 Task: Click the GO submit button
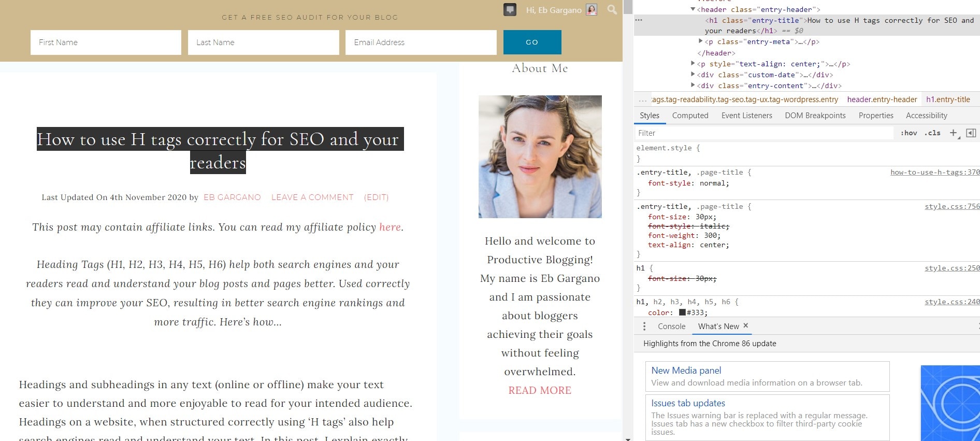(x=532, y=42)
